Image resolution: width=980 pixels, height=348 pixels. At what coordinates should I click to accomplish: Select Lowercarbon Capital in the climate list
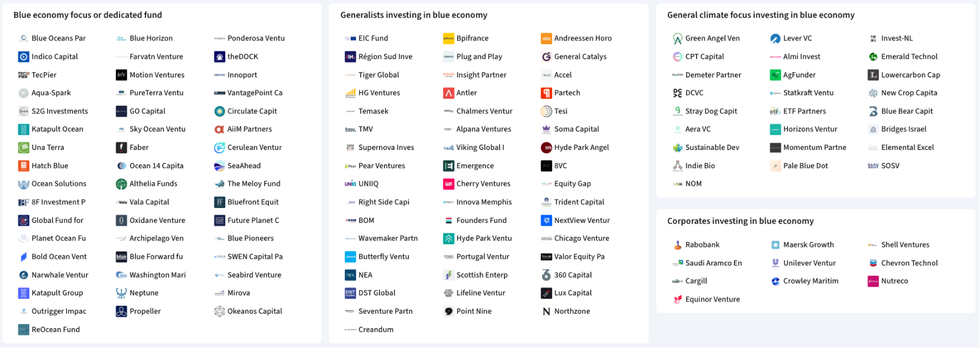[910, 75]
